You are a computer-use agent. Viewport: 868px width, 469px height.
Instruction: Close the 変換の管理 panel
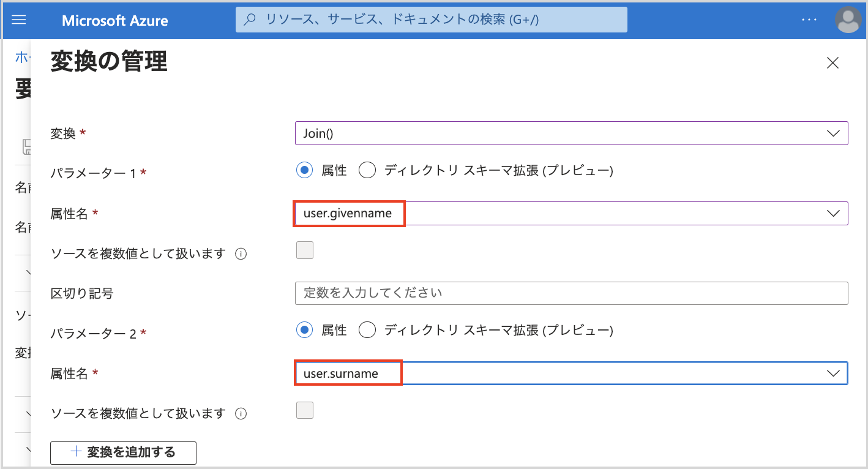point(832,62)
